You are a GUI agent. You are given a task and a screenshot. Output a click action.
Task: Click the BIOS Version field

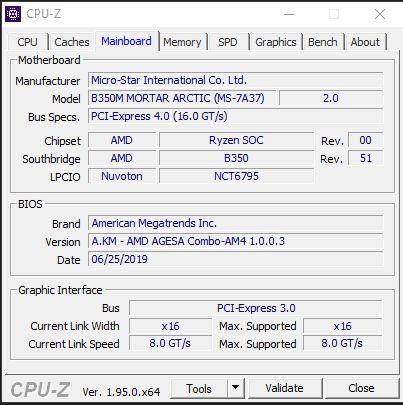[x=236, y=241]
